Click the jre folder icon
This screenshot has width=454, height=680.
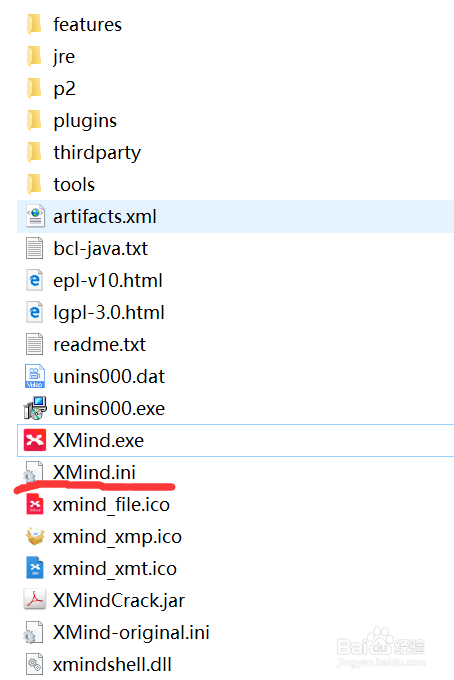click(34, 56)
